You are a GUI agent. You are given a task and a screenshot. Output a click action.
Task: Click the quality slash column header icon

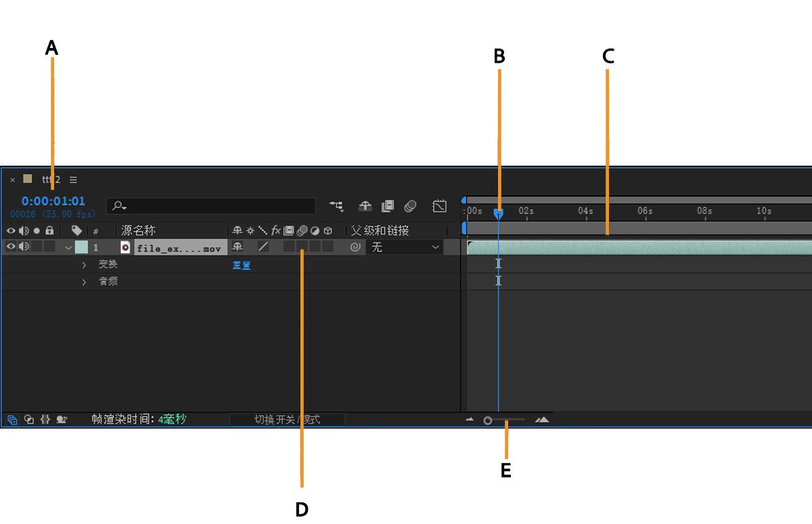pos(263,231)
